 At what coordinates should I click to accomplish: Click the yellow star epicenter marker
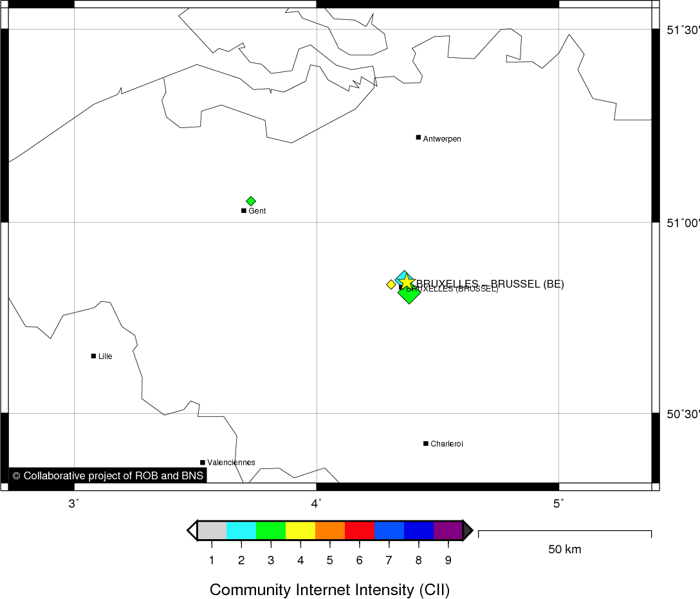407,282
